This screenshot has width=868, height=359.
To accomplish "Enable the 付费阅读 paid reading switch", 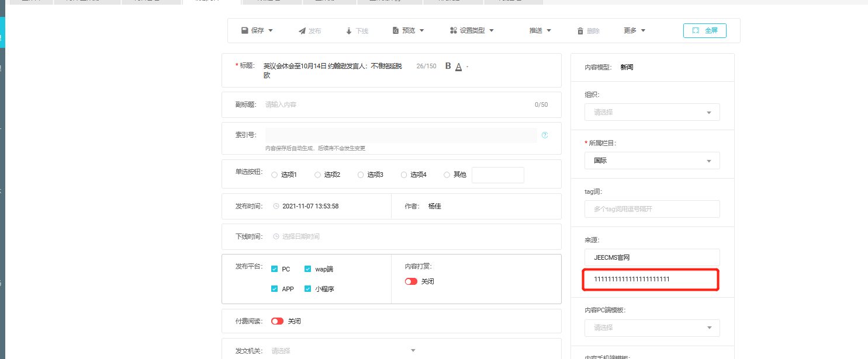I will pyautogui.click(x=277, y=321).
